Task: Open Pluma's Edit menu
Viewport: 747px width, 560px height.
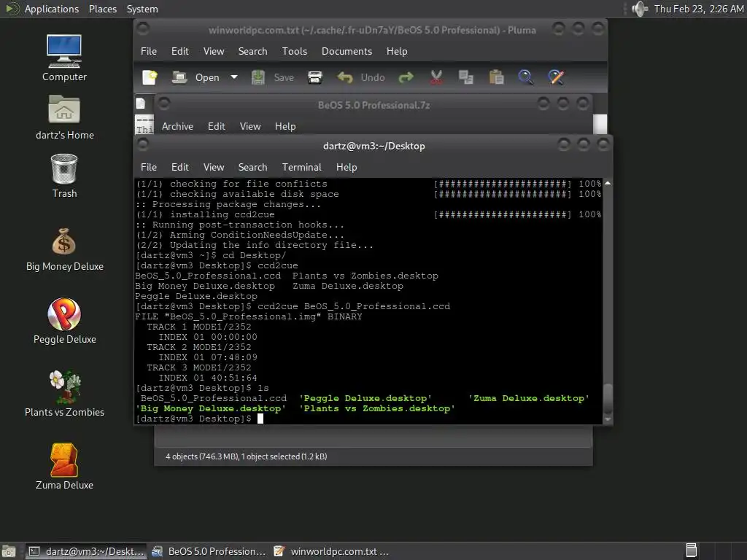Action: [179, 51]
